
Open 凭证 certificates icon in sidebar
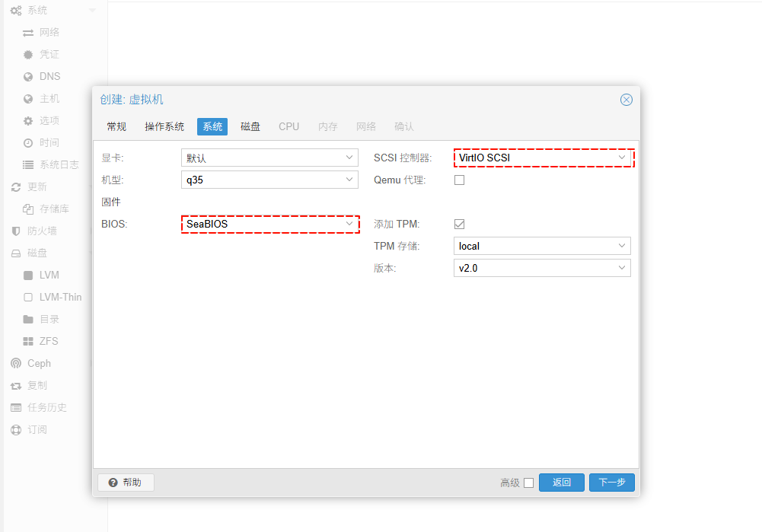pos(28,55)
